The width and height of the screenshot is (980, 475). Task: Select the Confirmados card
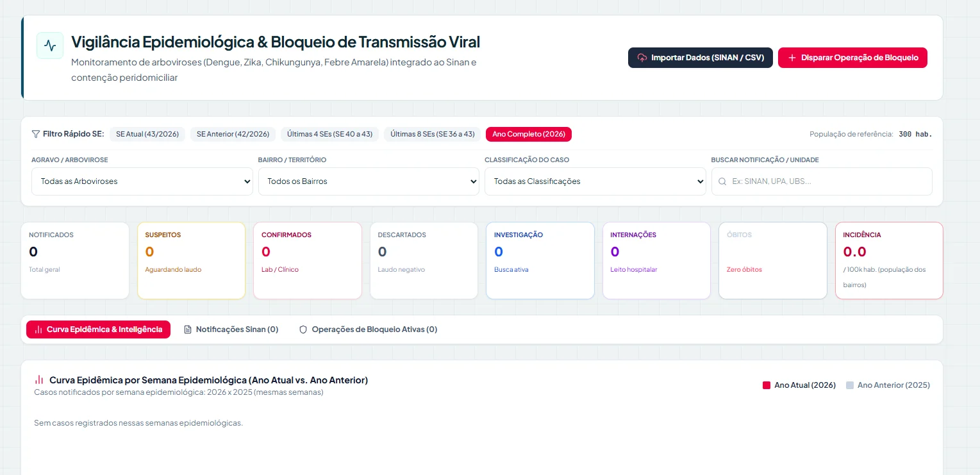[x=308, y=260]
